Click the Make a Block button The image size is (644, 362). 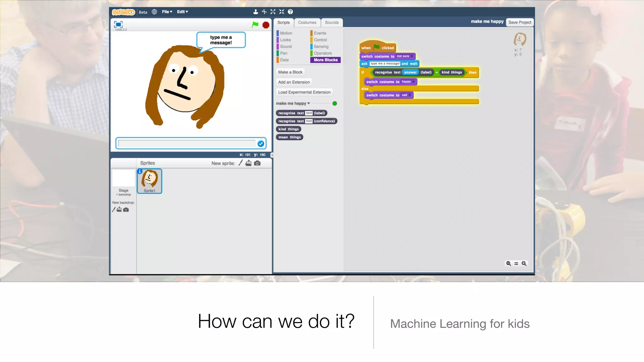pyautogui.click(x=290, y=72)
